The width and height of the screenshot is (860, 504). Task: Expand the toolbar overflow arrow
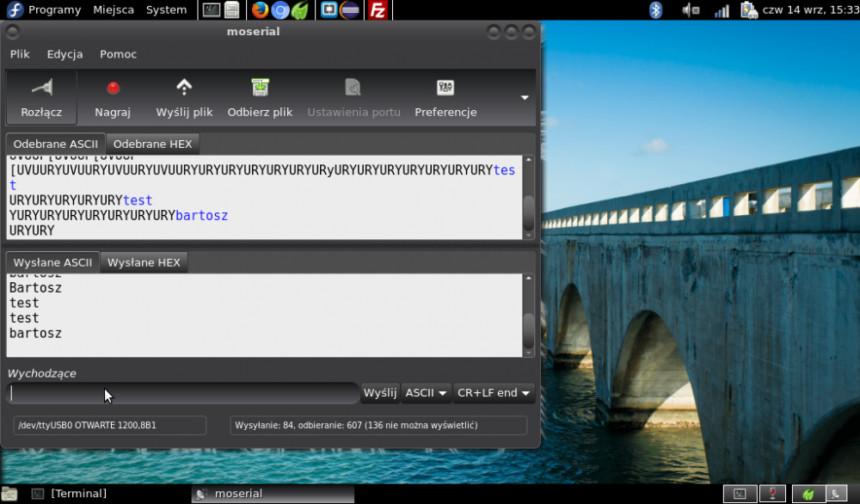(525, 98)
